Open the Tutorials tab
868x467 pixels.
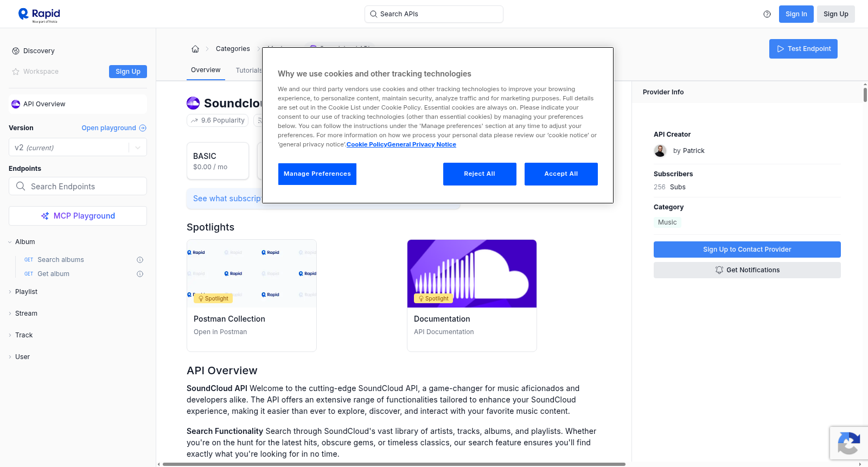(249, 71)
